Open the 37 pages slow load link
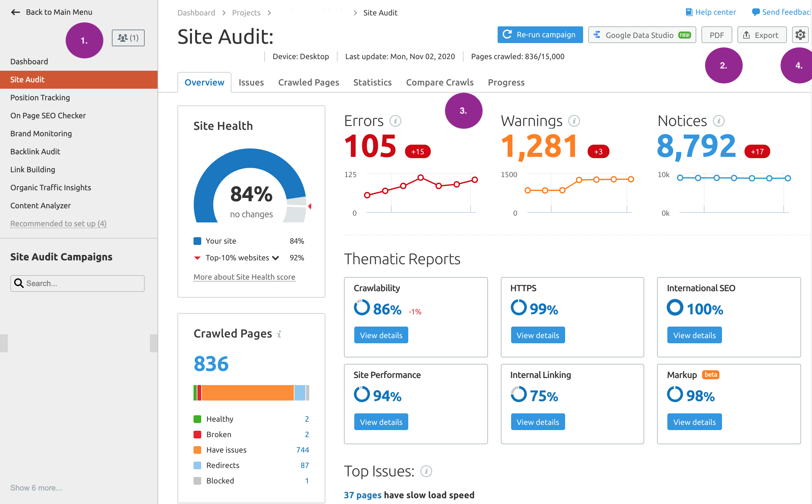812x504 pixels. click(x=362, y=495)
